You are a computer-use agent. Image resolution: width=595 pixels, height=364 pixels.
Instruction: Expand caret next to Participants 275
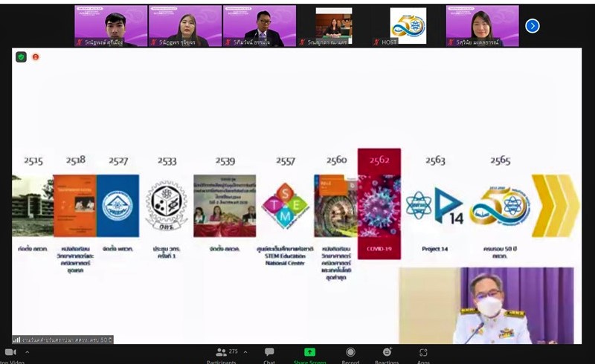pos(245,352)
